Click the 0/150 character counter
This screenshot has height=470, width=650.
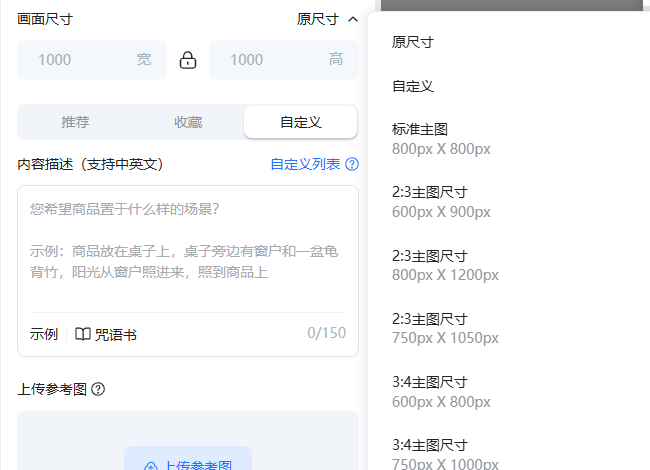coord(327,333)
